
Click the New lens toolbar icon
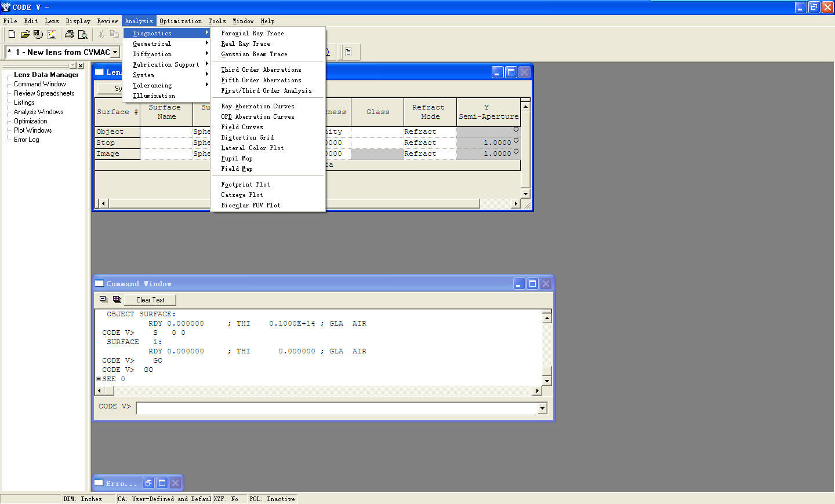tap(12, 34)
